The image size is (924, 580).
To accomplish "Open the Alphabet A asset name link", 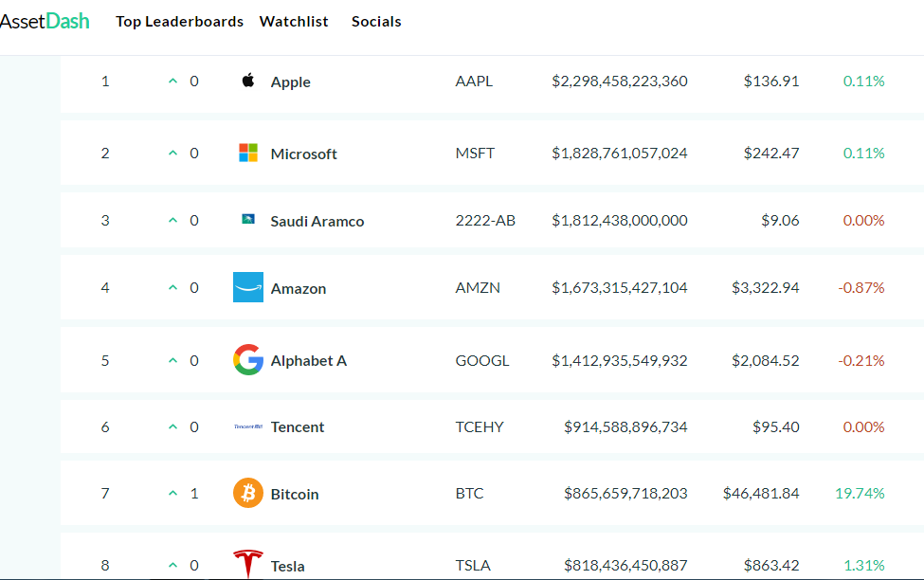I will click(x=308, y=361).
